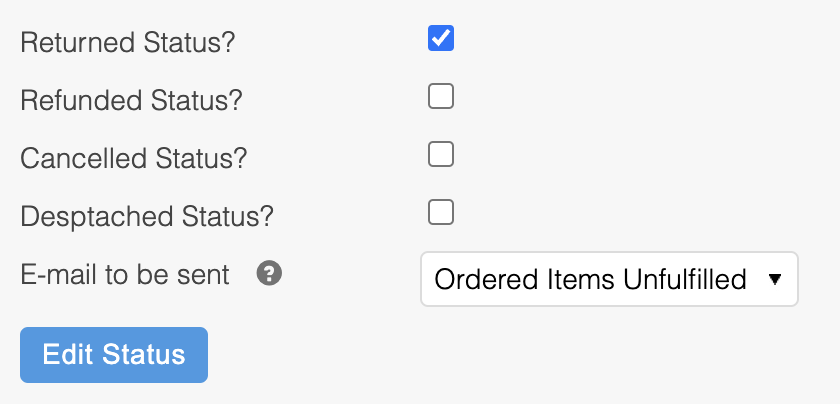Click the email dropdown's arrow
840x404 pixels.
[773, 280]
